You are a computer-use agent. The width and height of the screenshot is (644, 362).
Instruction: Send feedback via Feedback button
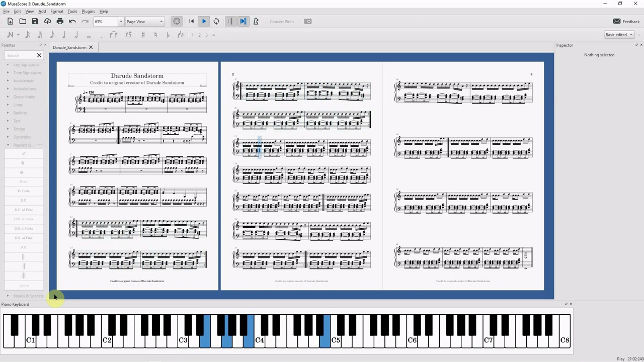(x=626, y=22)
